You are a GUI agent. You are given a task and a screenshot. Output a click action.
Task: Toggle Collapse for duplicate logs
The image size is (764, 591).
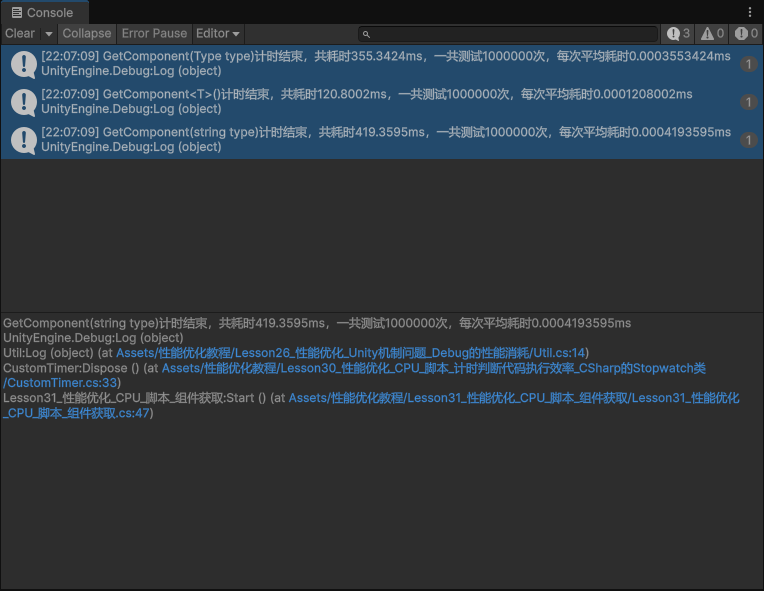click(x=87, y=33)
